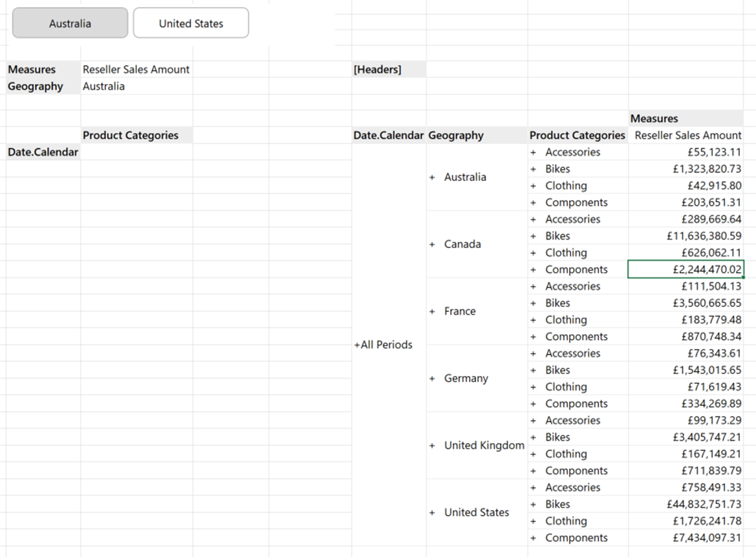Expand Bikes under Canada

pyautogui.click(x=532, y=236)
